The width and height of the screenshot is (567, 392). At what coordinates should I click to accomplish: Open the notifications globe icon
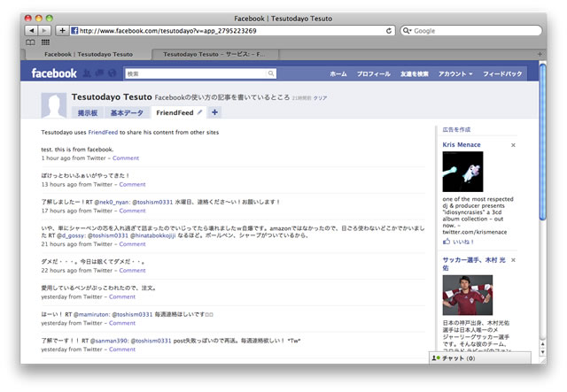(x=112, y=73)
